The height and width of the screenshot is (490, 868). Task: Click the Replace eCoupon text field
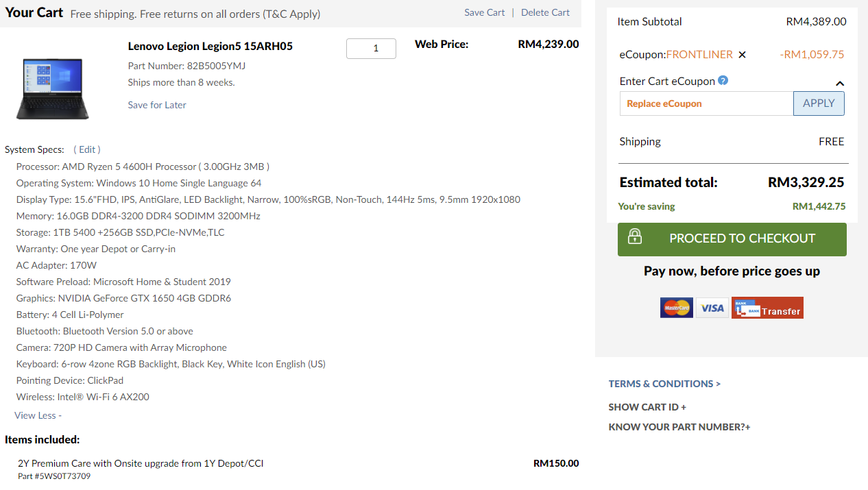click(706, 103)
